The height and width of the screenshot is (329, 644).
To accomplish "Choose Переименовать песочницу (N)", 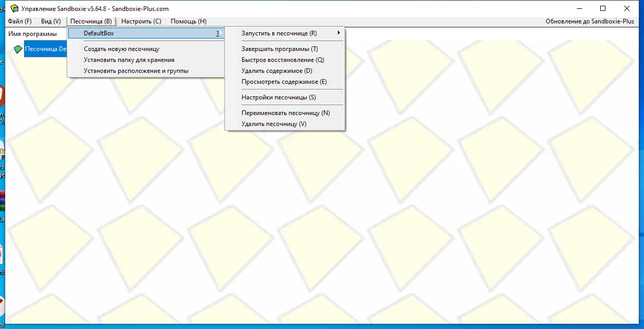I will click(x=285, y=113).
